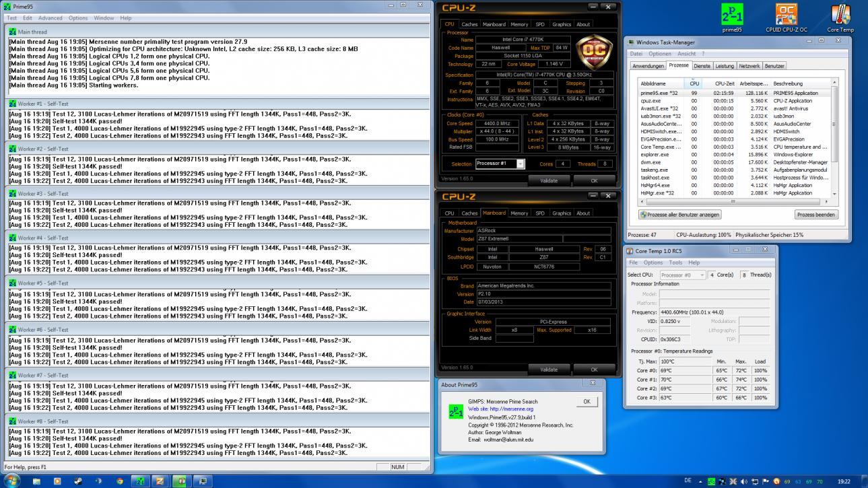The width and height of the screenshot is (868, 488).
Task: Open the Window menu in Prime95
Action: [x=104, y=18]
